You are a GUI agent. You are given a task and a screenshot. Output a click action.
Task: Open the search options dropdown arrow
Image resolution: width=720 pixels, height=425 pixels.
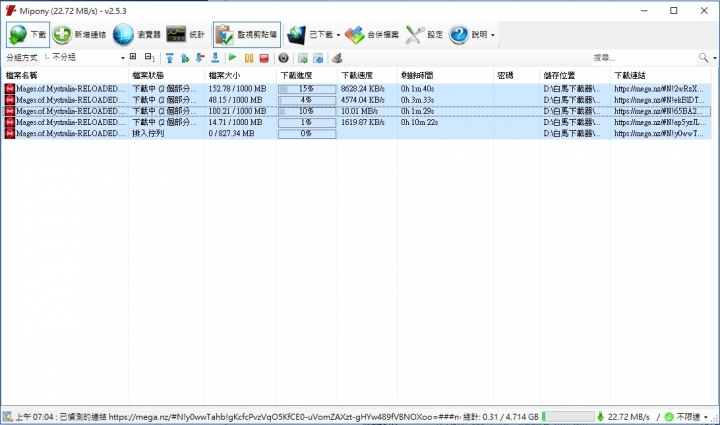click(714, 58)
